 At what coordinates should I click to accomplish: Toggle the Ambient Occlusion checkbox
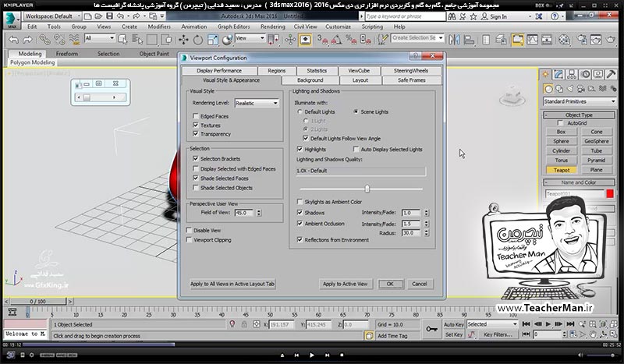[x=300, y=224]
